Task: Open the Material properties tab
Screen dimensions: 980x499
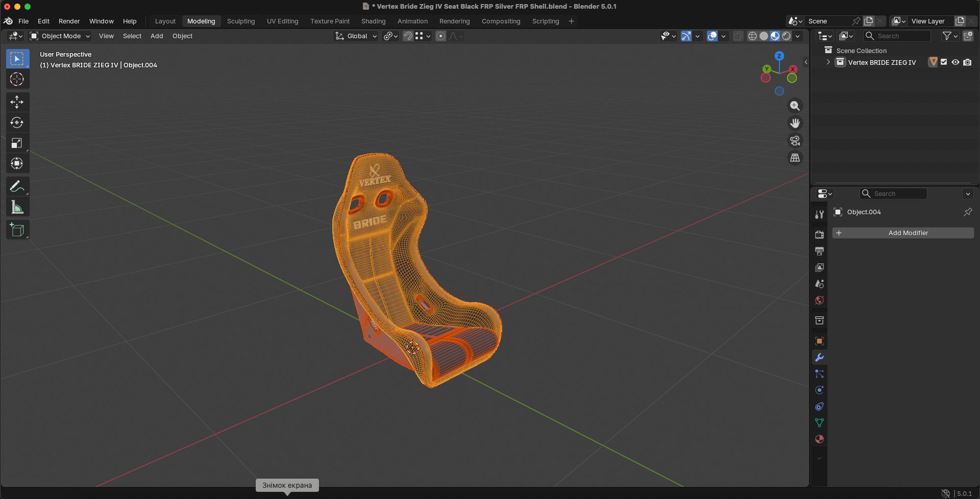Action: click(819, 439)
